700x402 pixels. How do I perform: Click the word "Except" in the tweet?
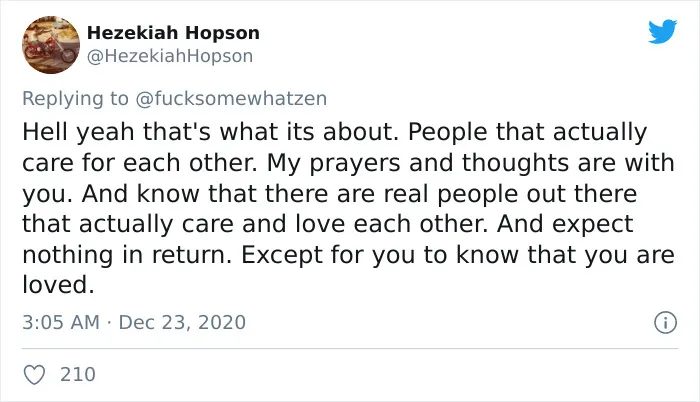(x=282, y=255)
